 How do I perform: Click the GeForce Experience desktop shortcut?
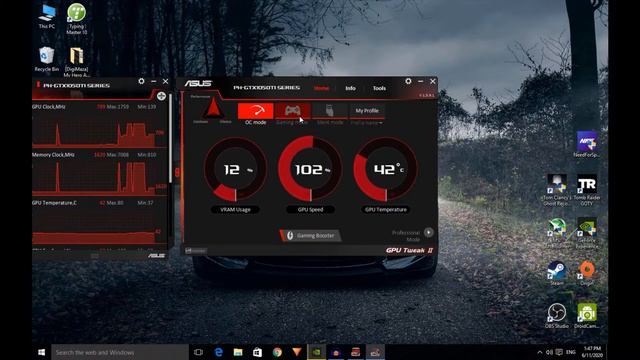click(587, 233)
